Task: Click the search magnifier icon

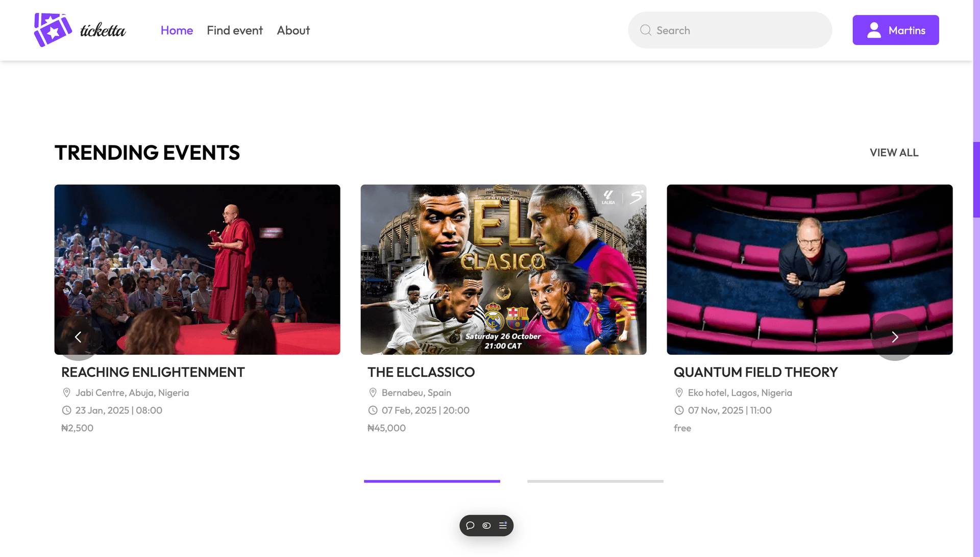Action: tap(646, 30)
